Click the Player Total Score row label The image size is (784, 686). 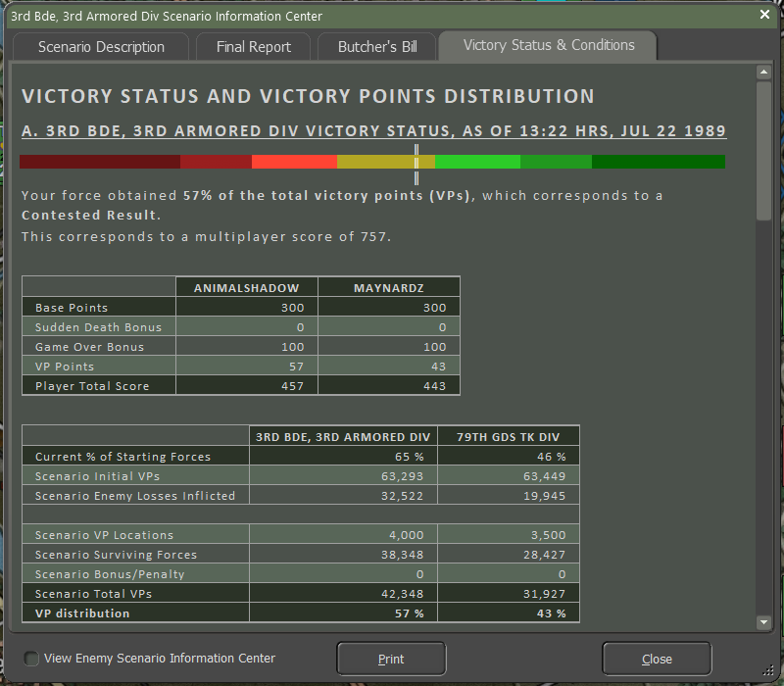92,385
